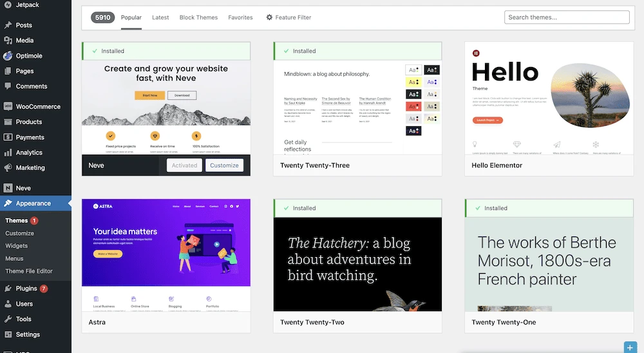This screenshot has height=353, width=644.
Task: Open Themes submenu link
Action: pyautogui.click(x=17, y=221)
